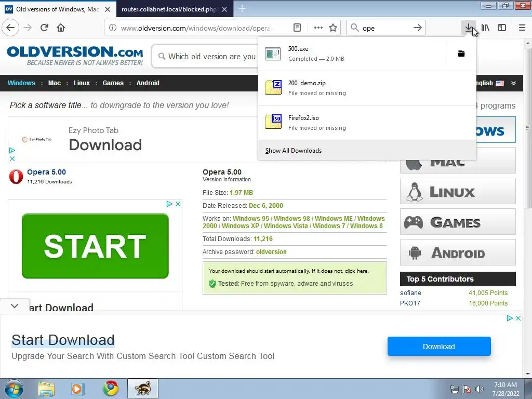Click the search go arrow

coord(418,28)
